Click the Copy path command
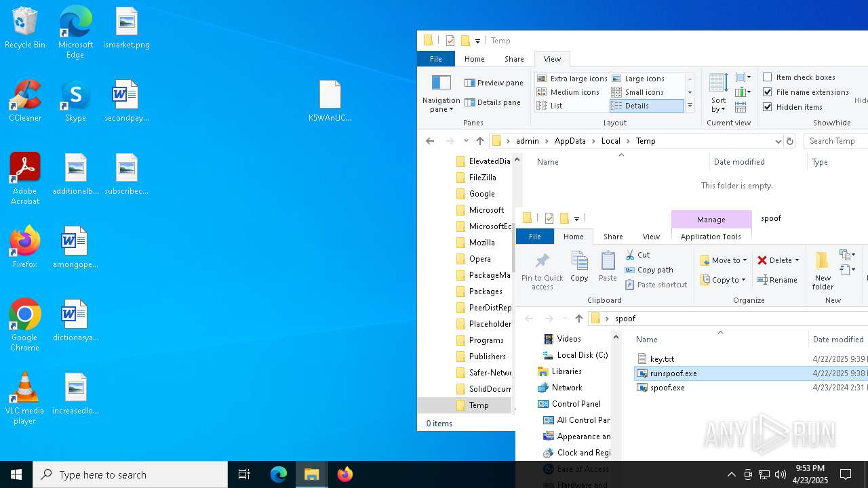This screenshot has width=868, height=488. (x=649, y=270)
